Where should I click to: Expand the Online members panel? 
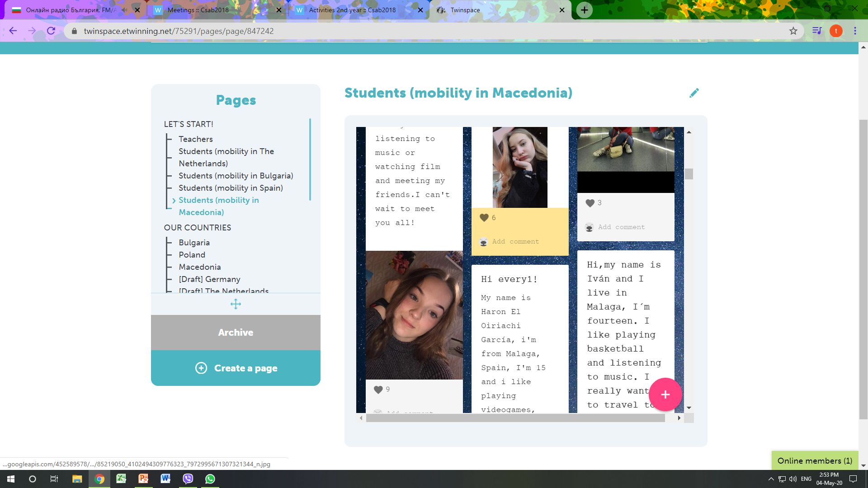click(x=815, y=460)
